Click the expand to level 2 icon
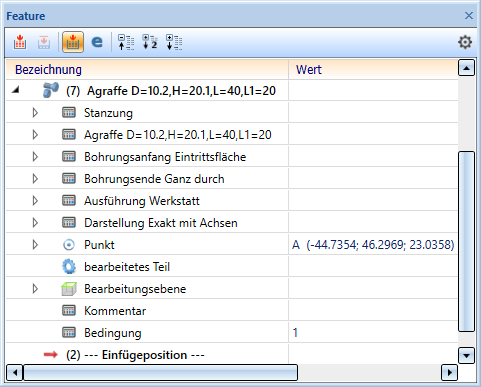The image size is (481, 387). 150,42
